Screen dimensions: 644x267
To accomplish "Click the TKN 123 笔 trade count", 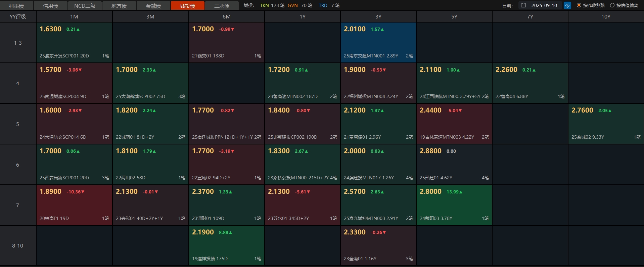I will tap(272, 5).
